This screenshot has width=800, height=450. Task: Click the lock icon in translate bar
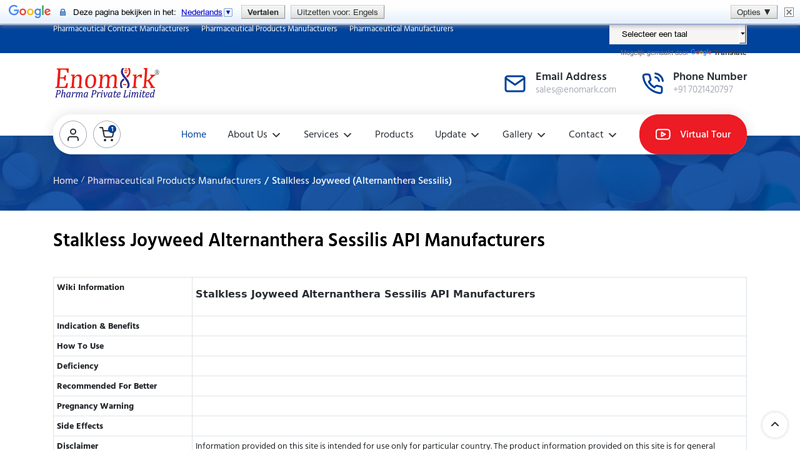click(x=63, y=12)
